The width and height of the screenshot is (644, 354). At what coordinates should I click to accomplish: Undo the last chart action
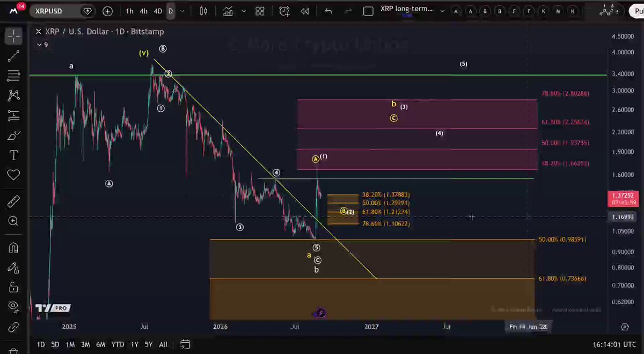328,11
